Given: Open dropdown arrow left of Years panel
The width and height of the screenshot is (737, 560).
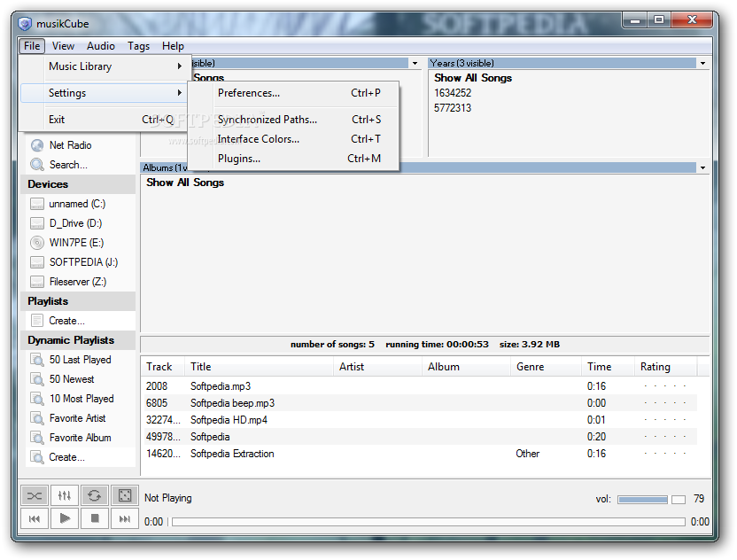Looking at the screenshot, I should tap(415, 63).
